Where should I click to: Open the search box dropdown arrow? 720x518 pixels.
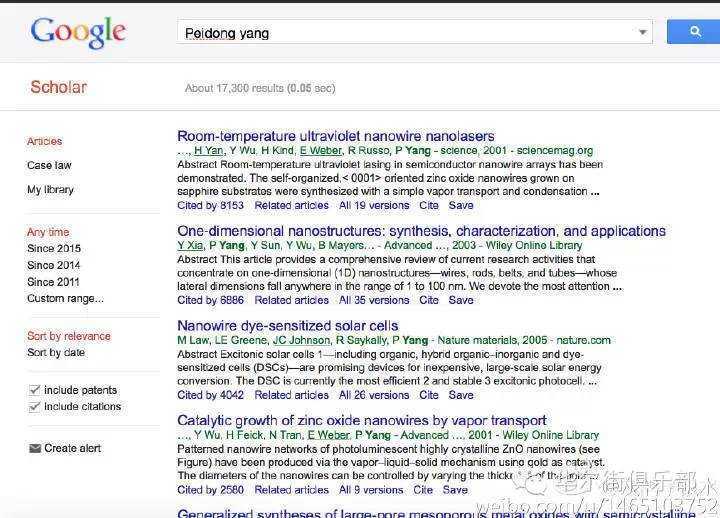[x=643, y=32]
